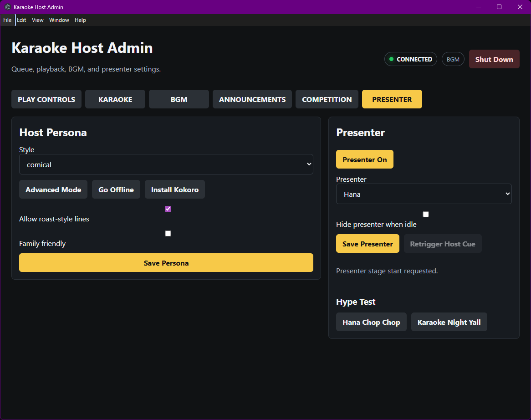Switch to the KARAOKE tab
This screenshot has height=420, width=531.
[x=115, y=99]
